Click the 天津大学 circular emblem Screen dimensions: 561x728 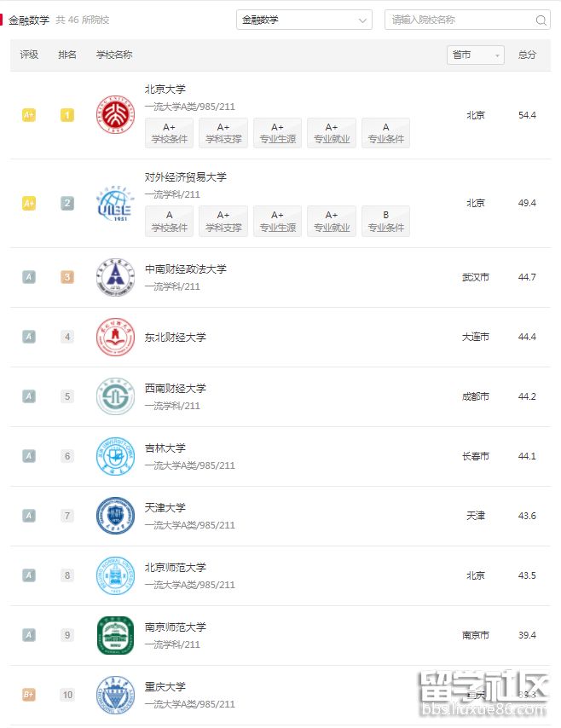pos(115,516)
